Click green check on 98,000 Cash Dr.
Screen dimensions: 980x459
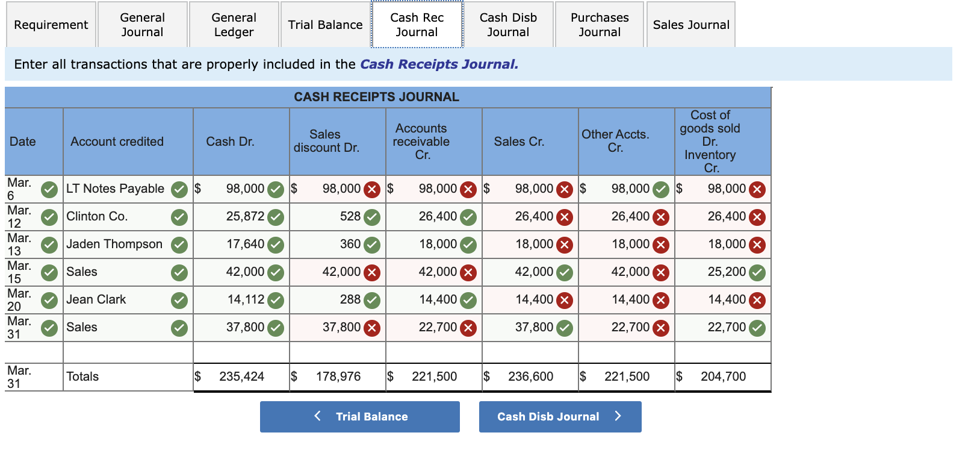pyautogui.click(x=276, y=190)
